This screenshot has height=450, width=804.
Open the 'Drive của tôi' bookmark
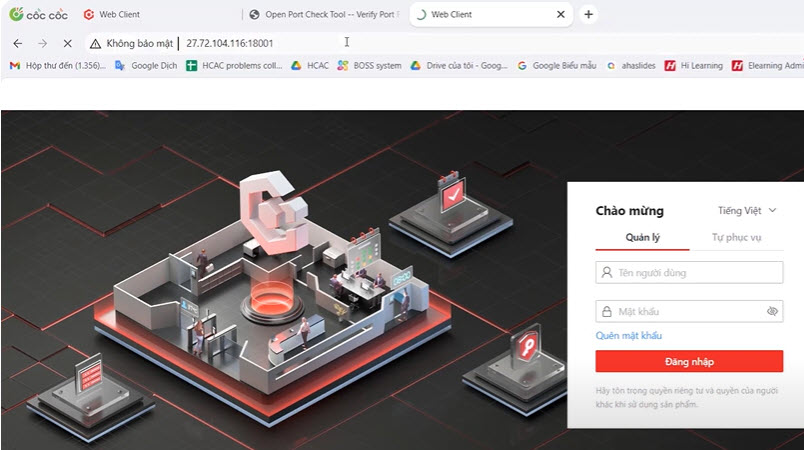click(x=460, y=66)
